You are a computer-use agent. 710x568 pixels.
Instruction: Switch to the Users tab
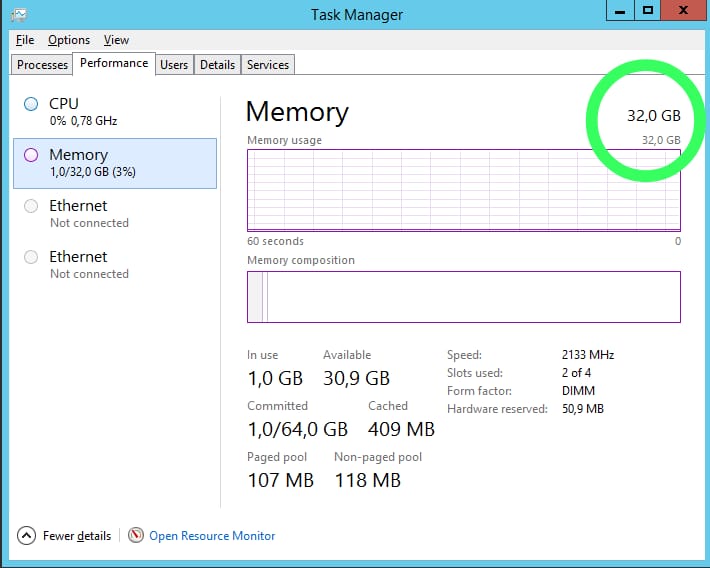pyautogui.click(x=174, y=65)
